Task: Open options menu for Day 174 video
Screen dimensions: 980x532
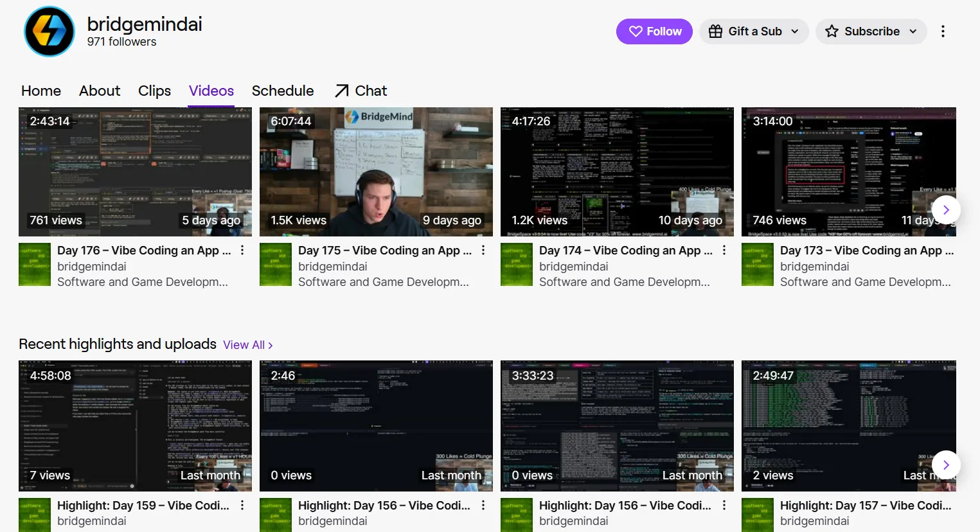Action: (x=724, y=251)
